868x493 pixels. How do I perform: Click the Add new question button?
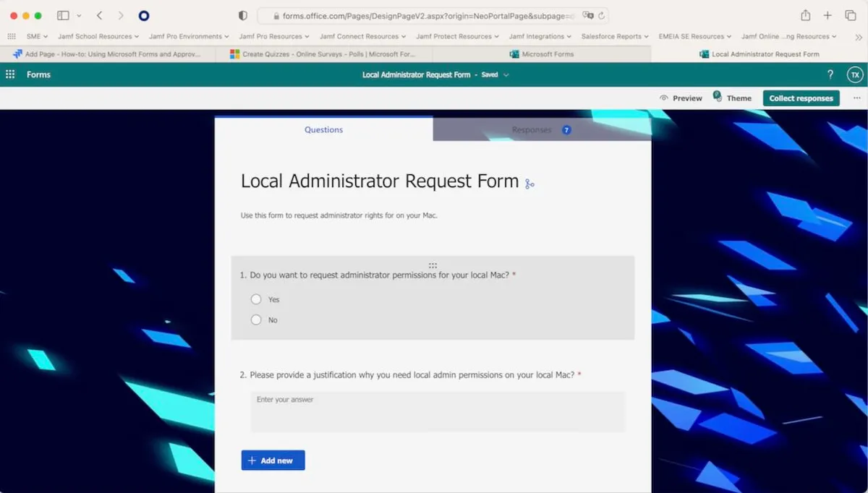[x=273, y=460]
